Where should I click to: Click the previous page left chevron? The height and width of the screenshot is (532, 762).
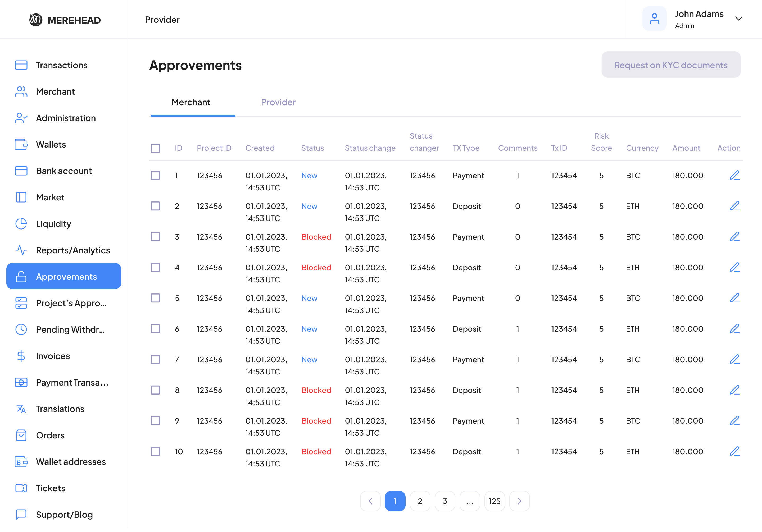pos(370,501)
